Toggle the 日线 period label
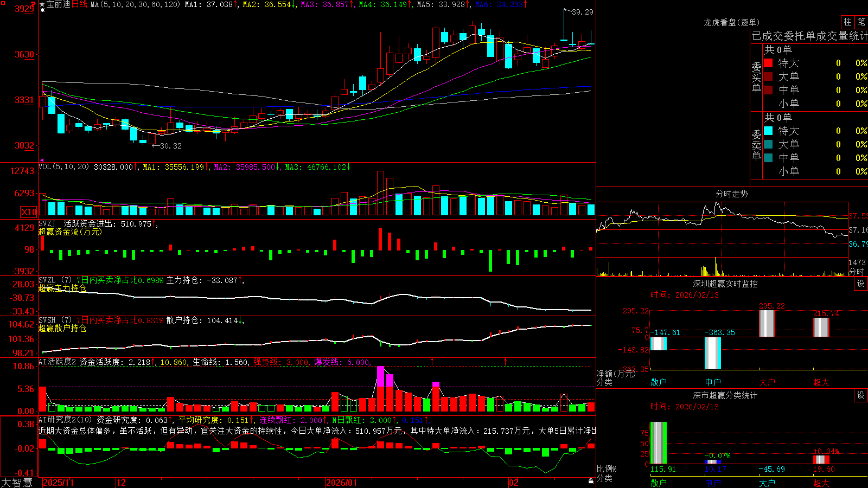Image resolution: width=868 pixels, height=488 pixels. click(79, 4)
